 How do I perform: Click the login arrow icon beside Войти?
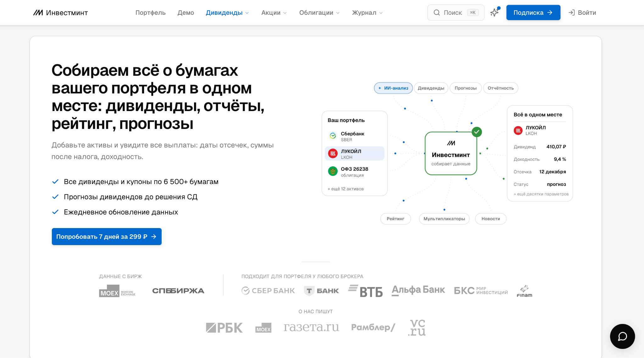[571, 13]
